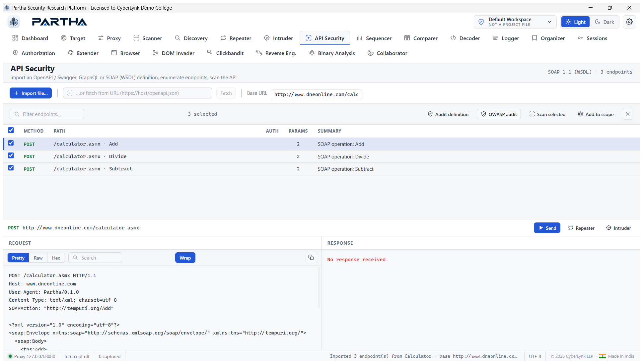Run Audit definition

448,114
